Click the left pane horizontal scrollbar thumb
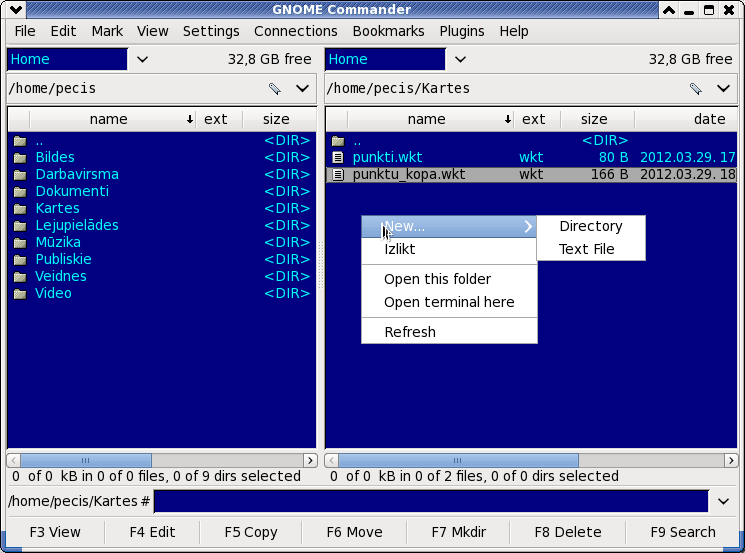This screenshot has width=745, height=553. click(86, 460)
